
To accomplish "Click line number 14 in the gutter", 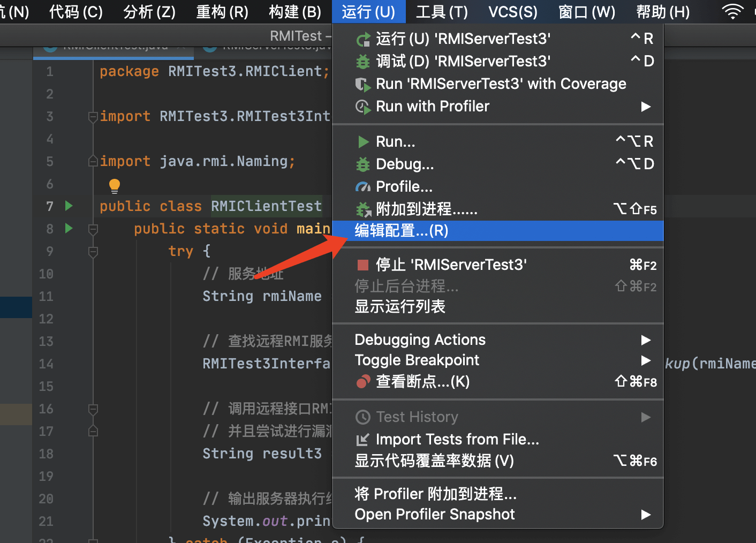I will click(46, 364).
